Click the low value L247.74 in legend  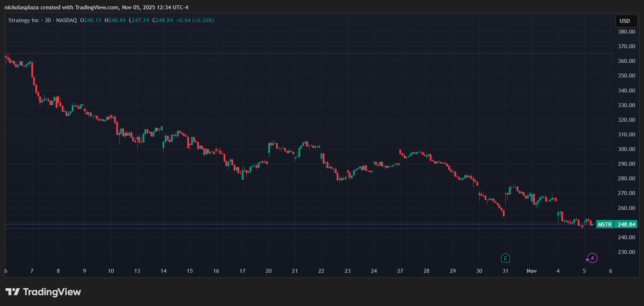[139, 20]
